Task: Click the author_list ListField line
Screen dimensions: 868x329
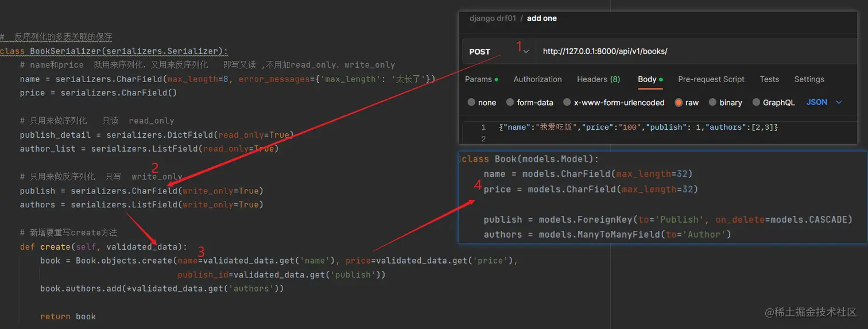Action: (149, 149)
